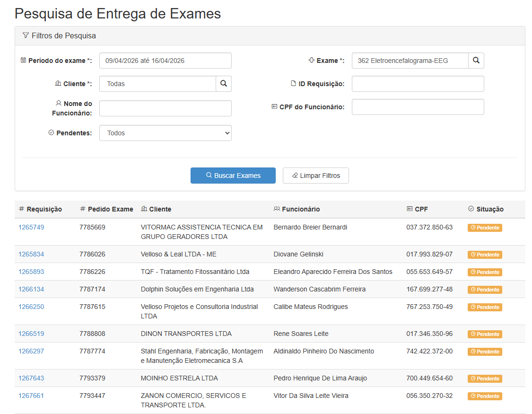
Task: Click the Buscar Exames button
Action: pyautogui.click(x=233, y=176)
